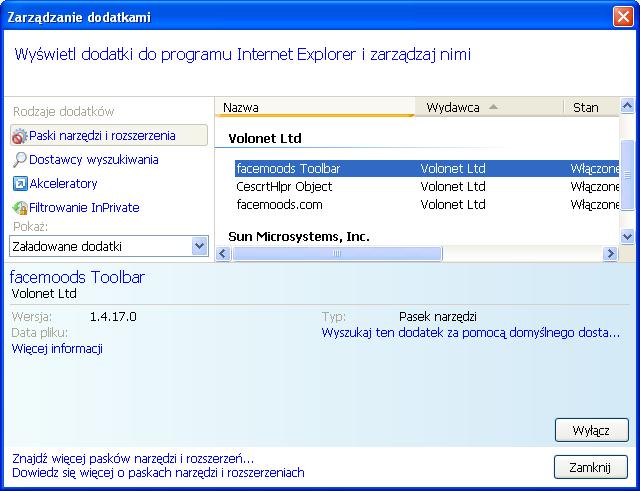Screen dimensions: 640x491
Task: Sort by the Nazwa column header
Action: coord(315,107)
